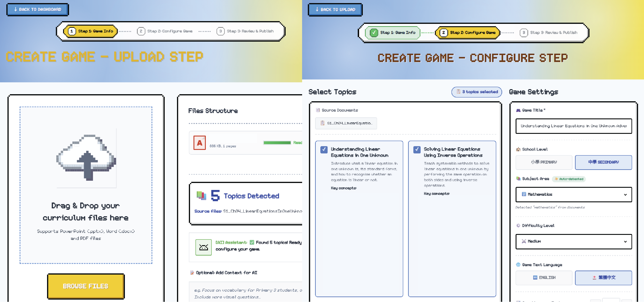Select the PRIMARY school level option

(x=544, y=162)
